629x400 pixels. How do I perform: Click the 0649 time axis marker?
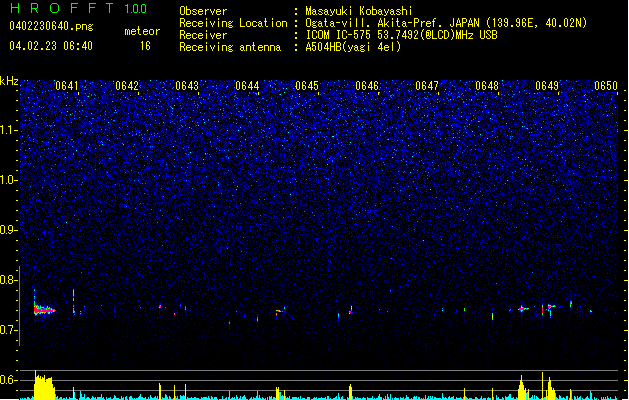(x=547, y=86)
